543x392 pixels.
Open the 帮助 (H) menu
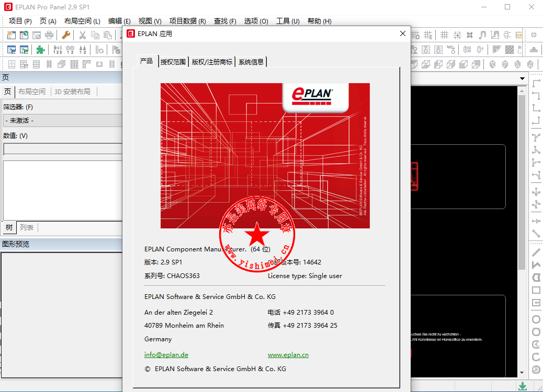[319, 21]
